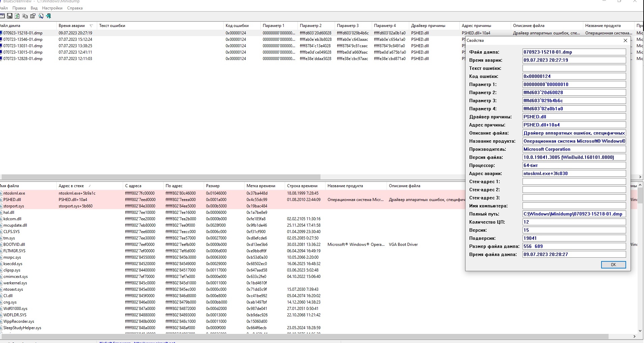This screenshot has width=644, height=343.
Task: Click the Код ошибки field 0x00000124
Action: click(574, 76)
